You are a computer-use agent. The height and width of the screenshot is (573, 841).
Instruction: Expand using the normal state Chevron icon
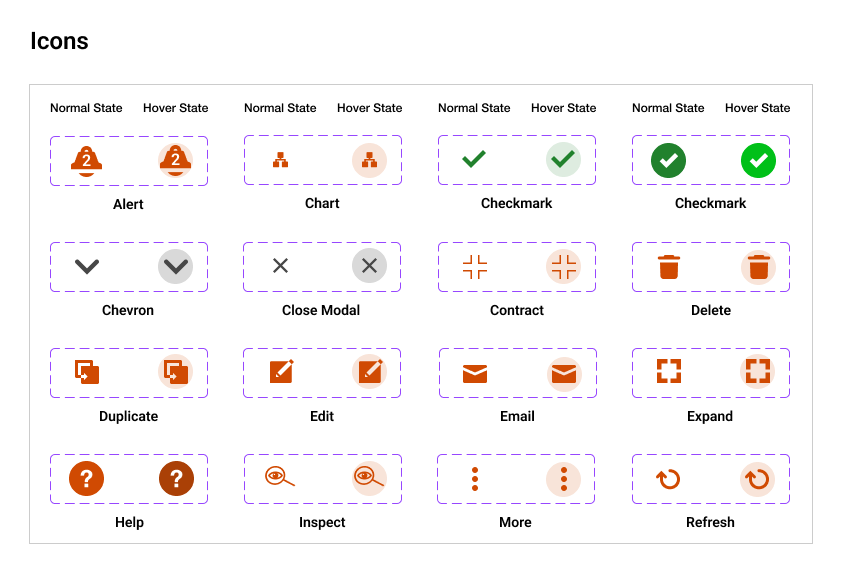(x=87, y=267)
